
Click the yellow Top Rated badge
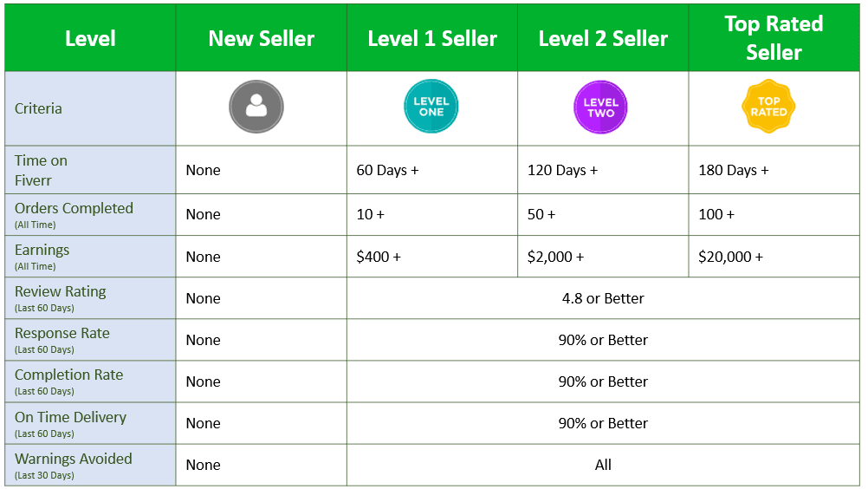[x=768, y=108]
